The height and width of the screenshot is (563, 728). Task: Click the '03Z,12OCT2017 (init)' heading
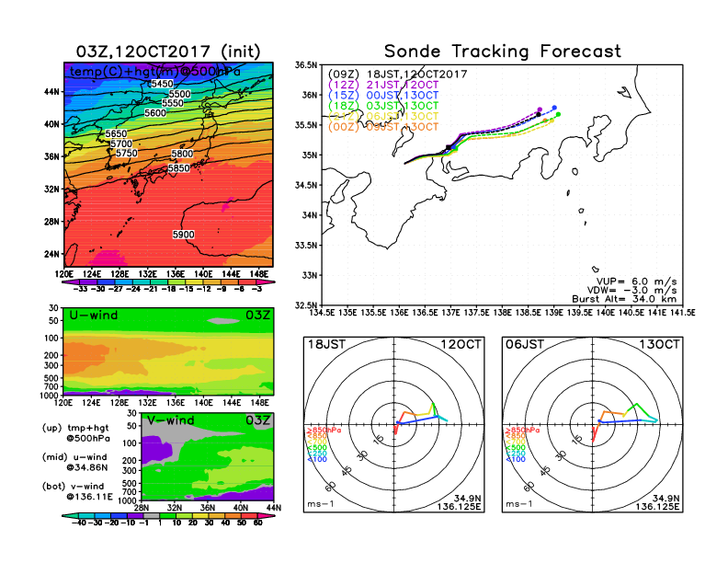(168, 52)
